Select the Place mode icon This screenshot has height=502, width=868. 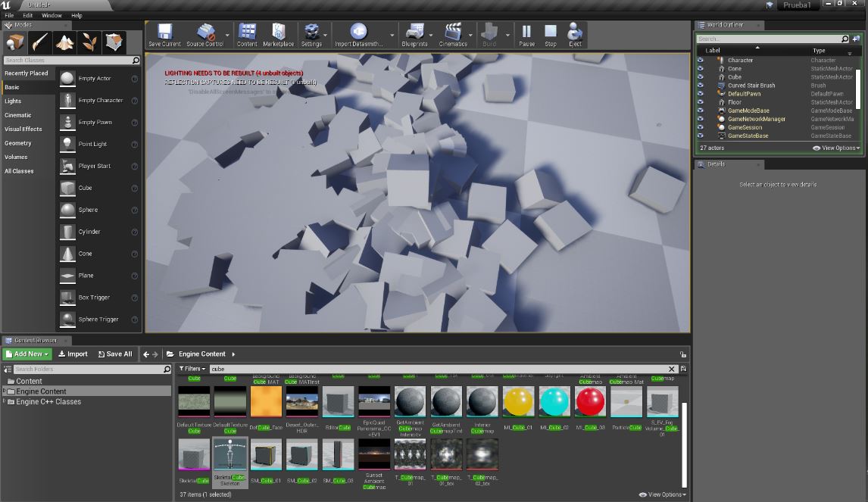[15, 42]
